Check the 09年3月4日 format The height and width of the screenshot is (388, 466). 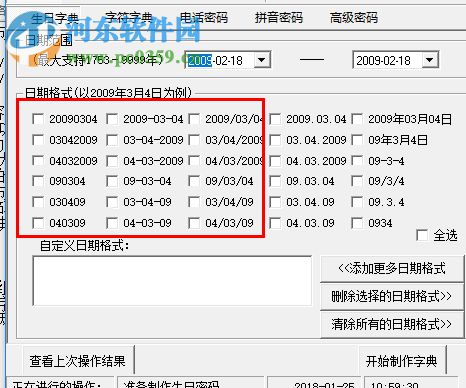click(357, 140)
